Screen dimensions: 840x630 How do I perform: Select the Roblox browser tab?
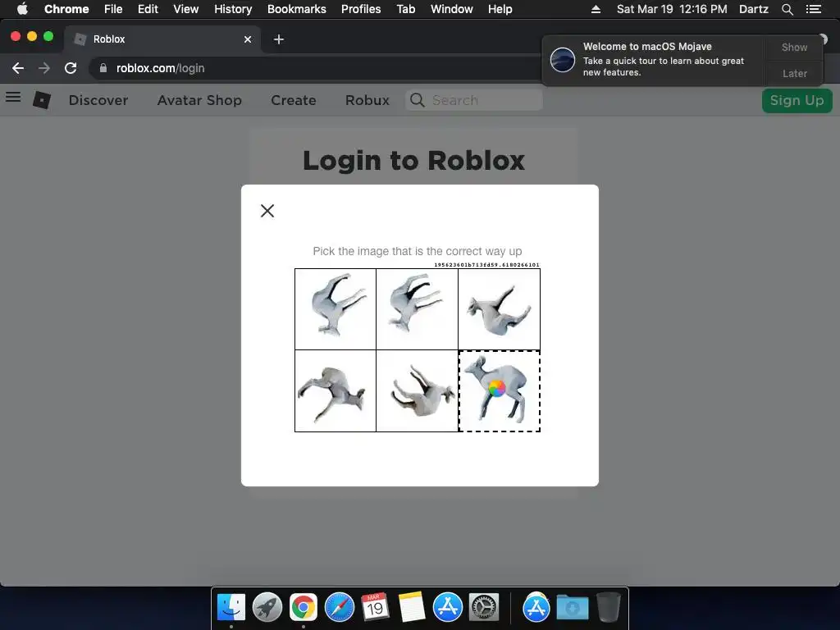click(162, 39)
